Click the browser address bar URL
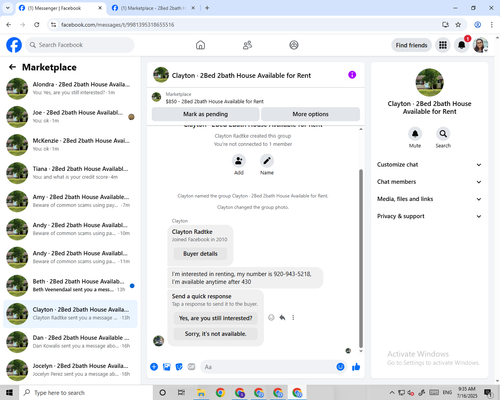Image resolution: width=500 pixels, height=400 pixels. coord(117,25)
